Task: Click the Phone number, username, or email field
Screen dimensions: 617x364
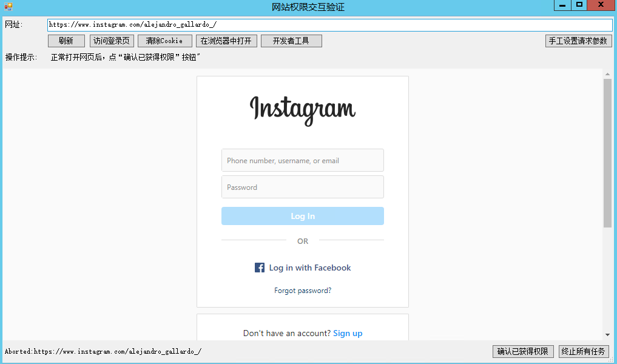Action: 303,160
